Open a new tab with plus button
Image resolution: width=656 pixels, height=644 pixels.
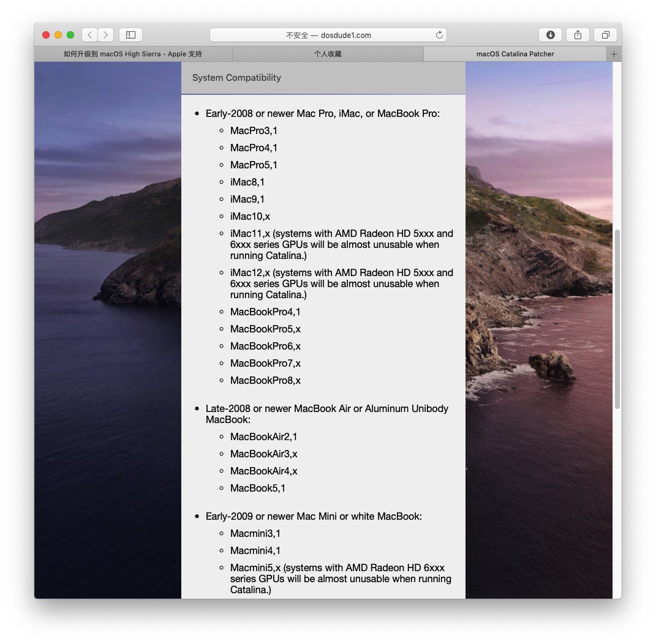[x=614, y=54]
